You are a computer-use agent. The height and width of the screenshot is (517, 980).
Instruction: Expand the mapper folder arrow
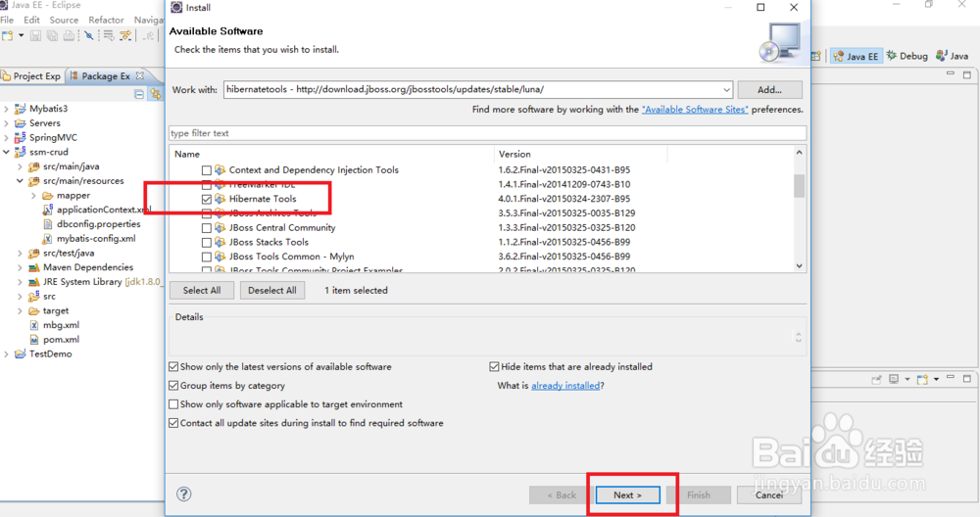pyautogui.click(x=33, y=196)
